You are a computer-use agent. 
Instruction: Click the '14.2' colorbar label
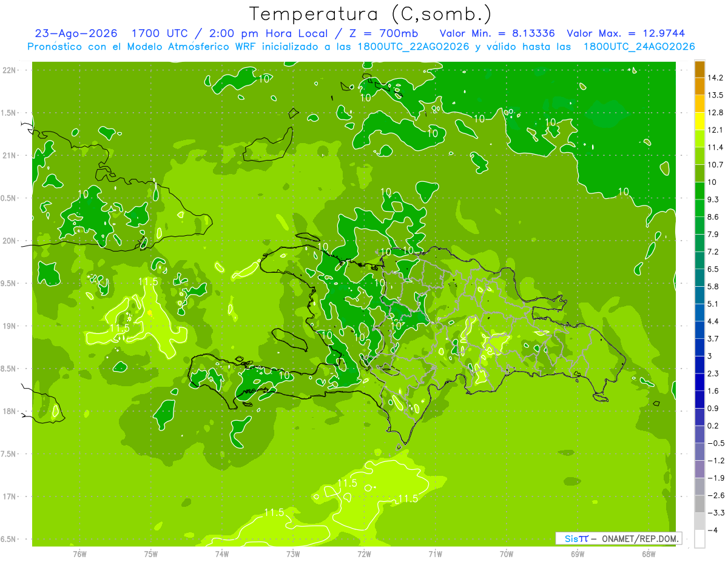[716, 78]
